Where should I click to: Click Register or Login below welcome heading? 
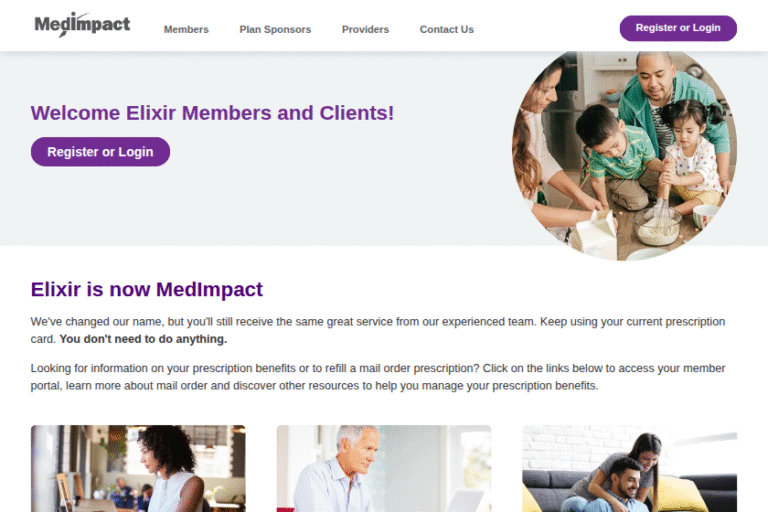point(100,152)
